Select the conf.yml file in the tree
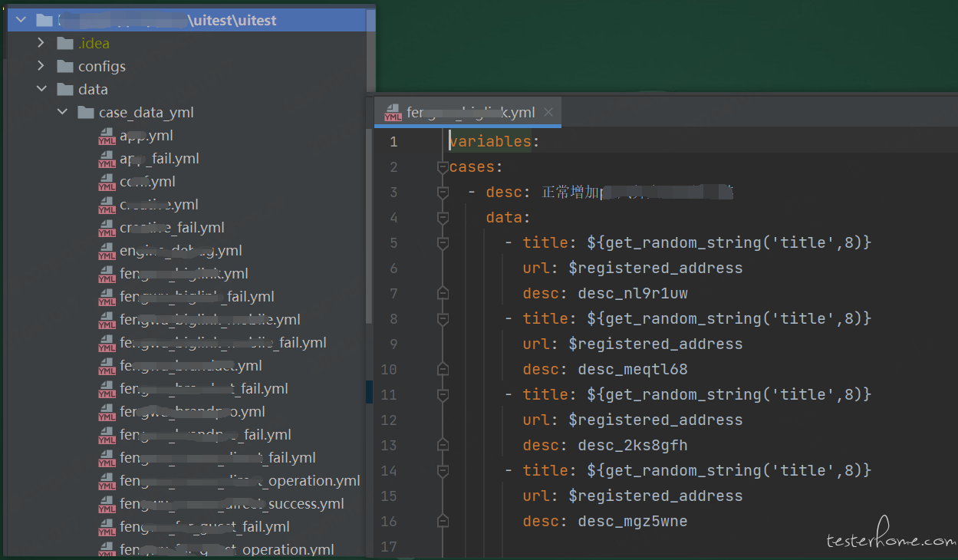The image size is (958, 560). pyautogui.click(x=147, y=182)
